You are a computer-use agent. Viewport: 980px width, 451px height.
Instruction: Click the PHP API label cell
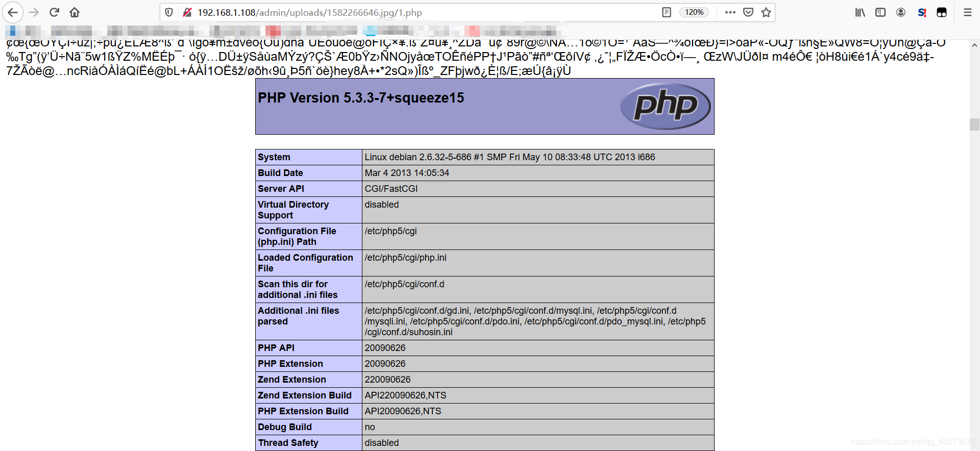(309, 348)
